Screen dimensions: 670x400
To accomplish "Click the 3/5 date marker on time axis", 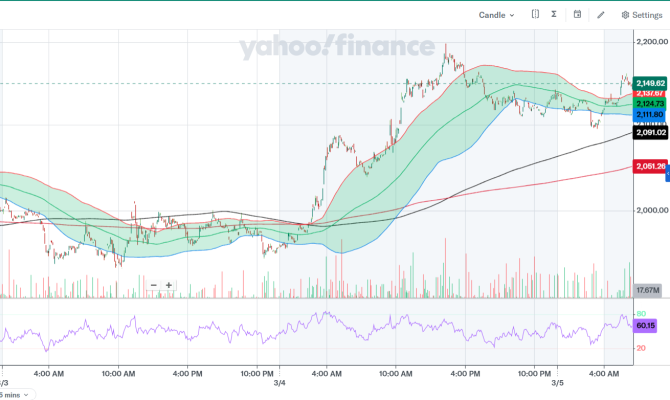I will [559, 383].
